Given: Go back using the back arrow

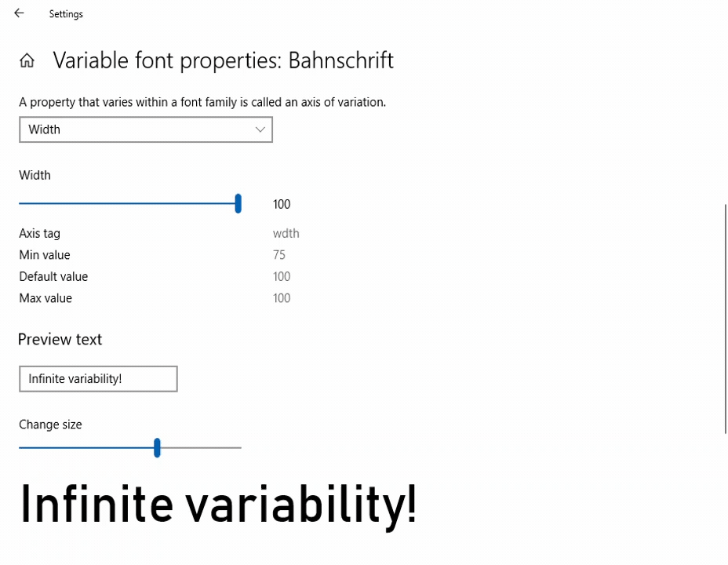Looking at the screenshot, I should pyautogui.click(x=19, y=13).
